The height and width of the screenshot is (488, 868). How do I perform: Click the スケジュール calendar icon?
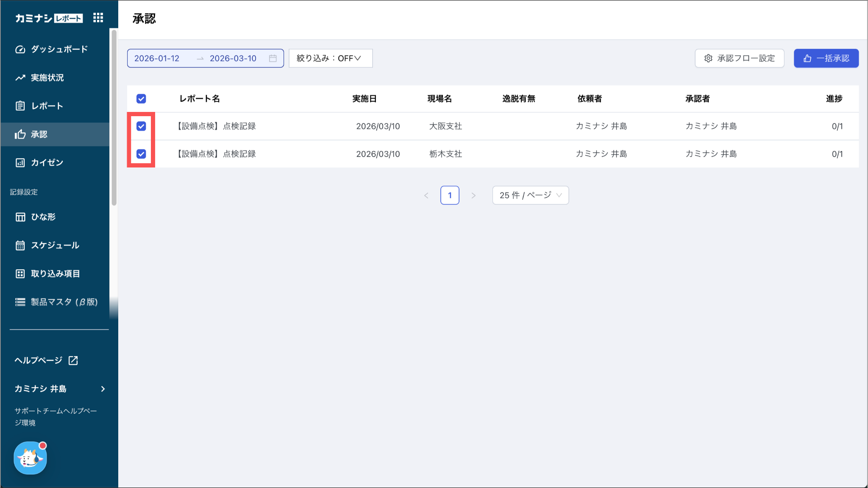pos(20,245)
